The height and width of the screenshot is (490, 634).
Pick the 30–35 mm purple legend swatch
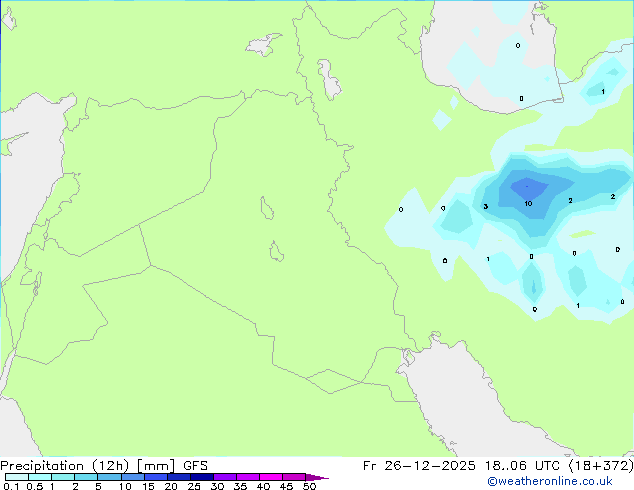[225, 477]
